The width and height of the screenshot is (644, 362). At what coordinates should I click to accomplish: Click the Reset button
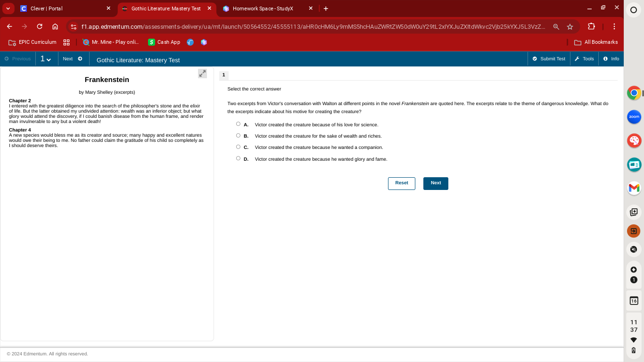tap(402, 183)
